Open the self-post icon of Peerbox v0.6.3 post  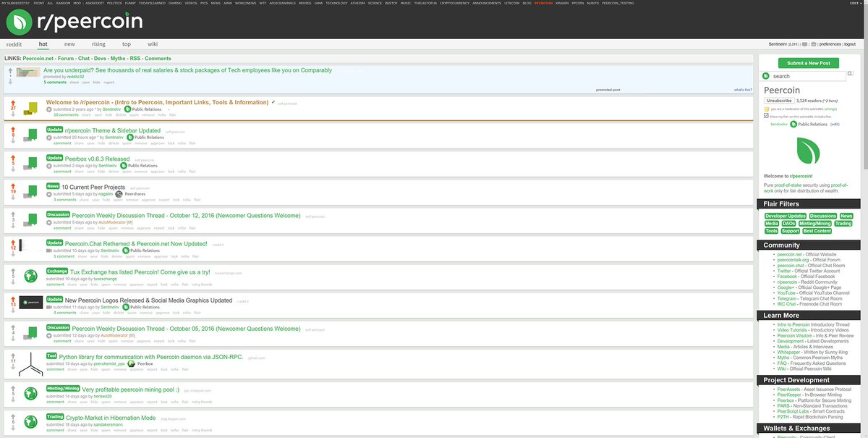click(x=30, y=164)
